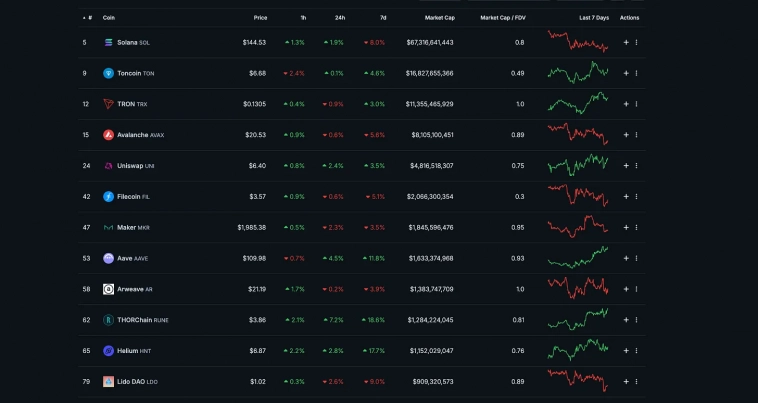Click the Filecoin logo icon
This screenshot has width=758, height=403.
click(x=108, y=197)
